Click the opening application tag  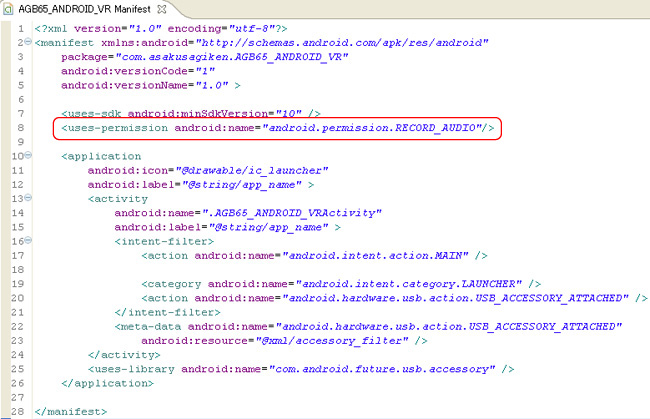click(x=101, y=156)
